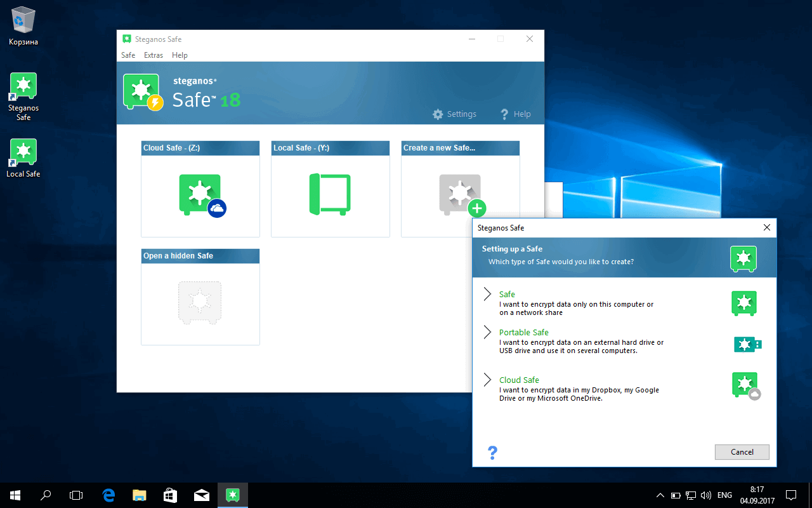The width and height of the screenshot is (812, 508).
Task: Click the blue help question mark in dialog
Action: 492,452
